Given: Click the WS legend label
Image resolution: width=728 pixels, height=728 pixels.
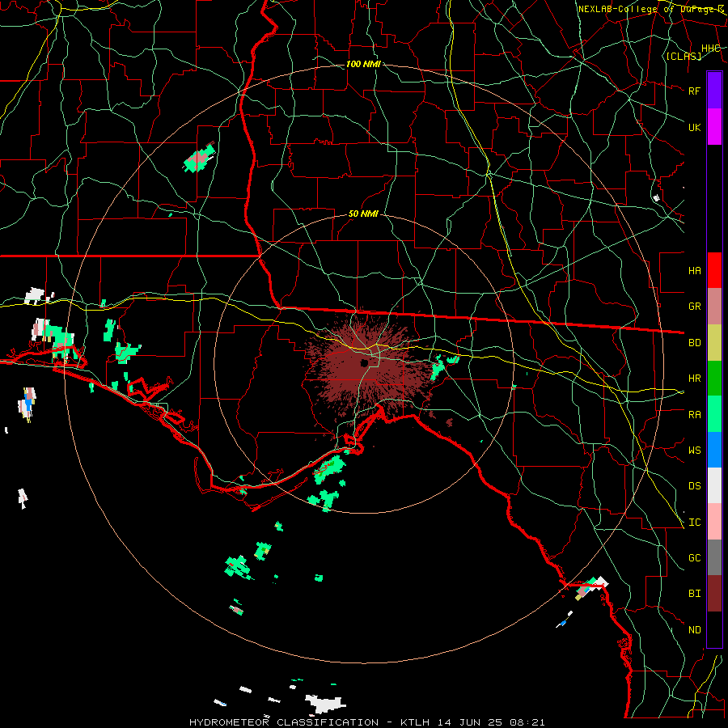Looking at the screenshot, I should tap(694, 451).
